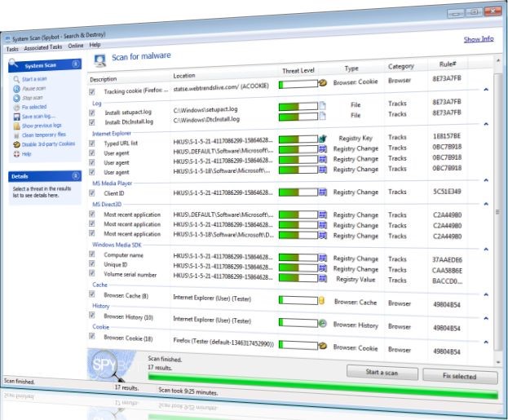The image size is (508, 420).
Task: Click the Pause scan icon in sidebar
Action: [x=16, y=89]
